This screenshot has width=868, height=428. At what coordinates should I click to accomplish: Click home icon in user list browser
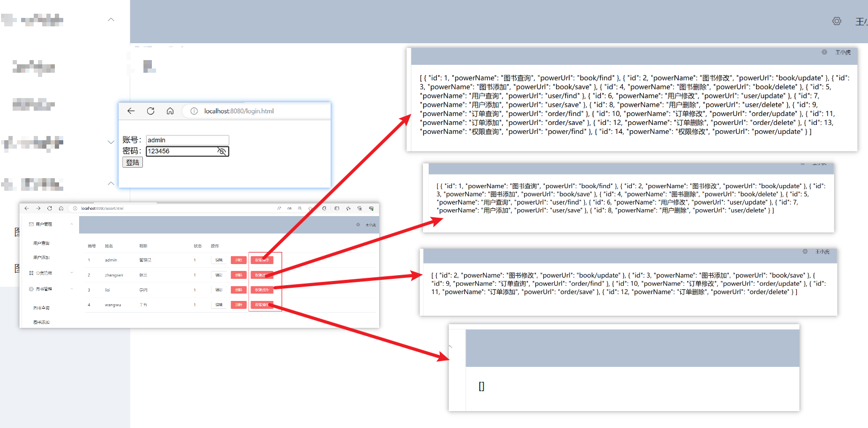[x=61, y=208]
